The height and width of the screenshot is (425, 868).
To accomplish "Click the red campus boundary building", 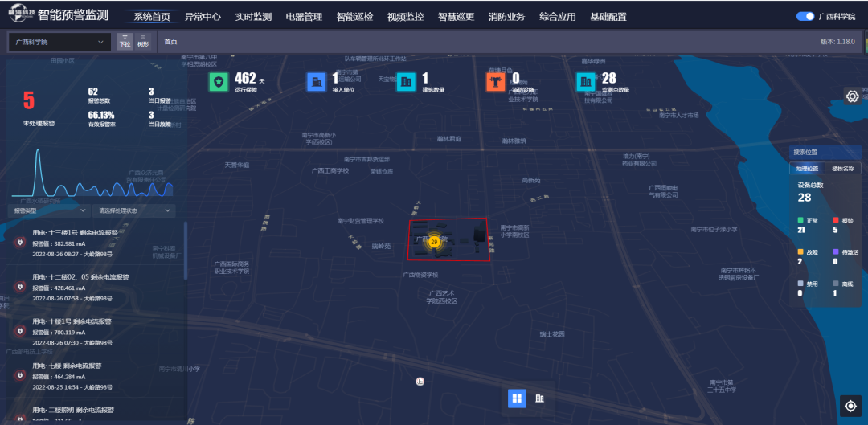I will click(448, 239).
